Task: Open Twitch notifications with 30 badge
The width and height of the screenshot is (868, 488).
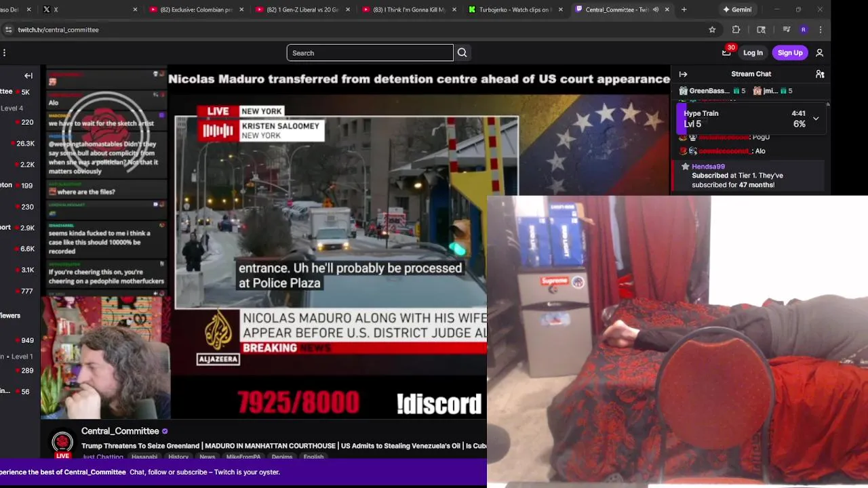Action: (726, 53)
